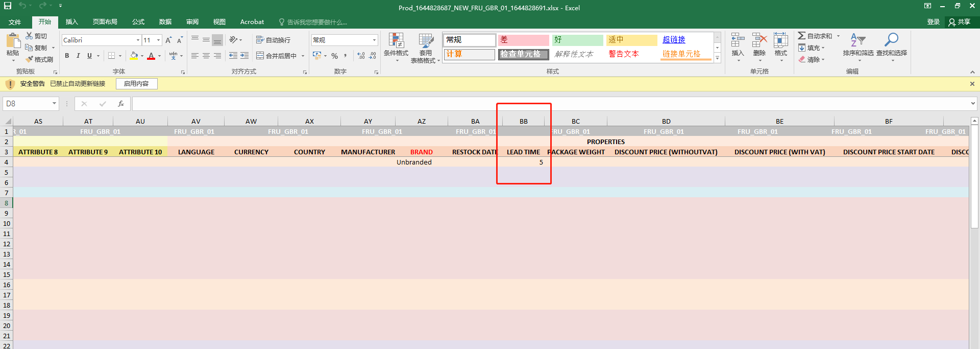
Task: Click the 共享 Share button
Action: point(960,22)
